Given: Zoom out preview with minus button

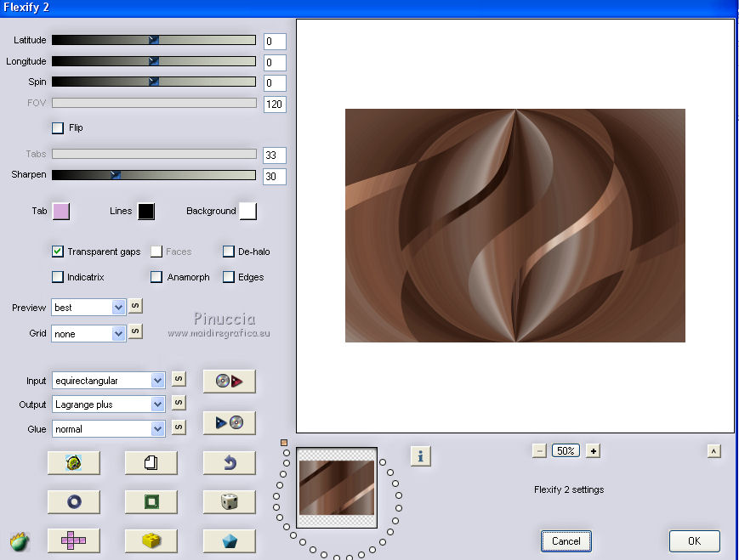Looking at the screenshot, I should [539, 451].
